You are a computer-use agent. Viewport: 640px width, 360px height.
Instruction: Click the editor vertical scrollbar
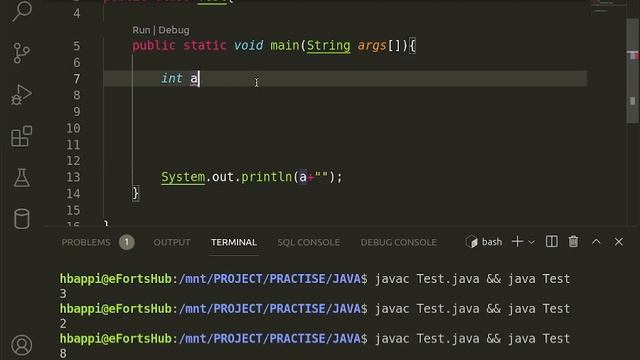coord(632,71)
